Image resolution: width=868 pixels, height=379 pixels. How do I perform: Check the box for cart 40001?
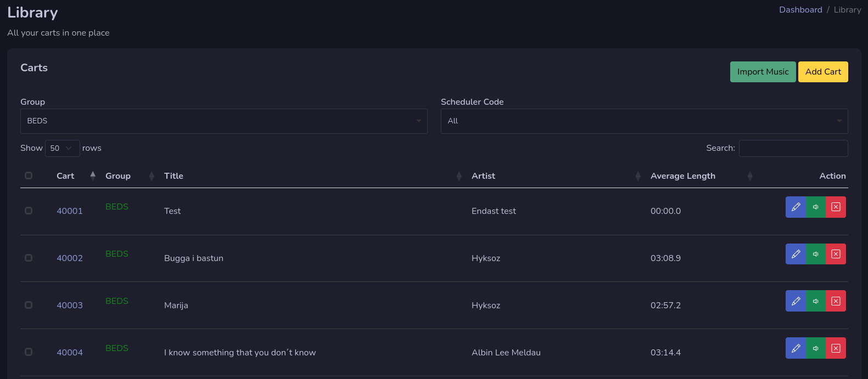click(x=29, y=211)
